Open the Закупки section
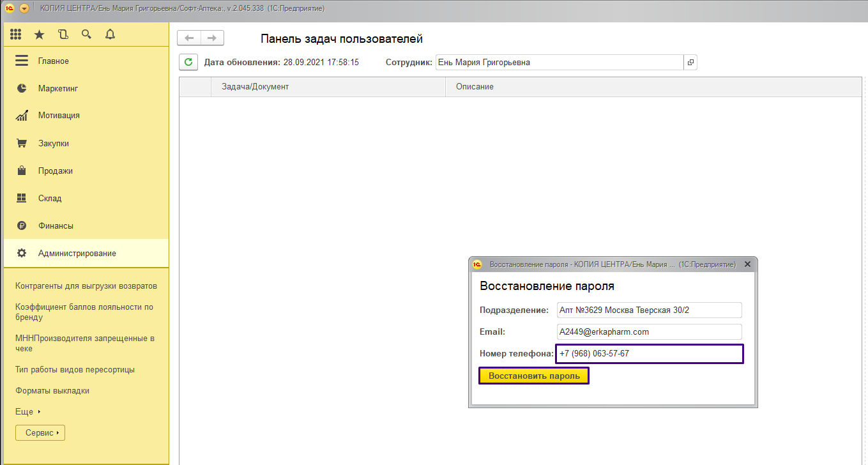 click(53, 144)
